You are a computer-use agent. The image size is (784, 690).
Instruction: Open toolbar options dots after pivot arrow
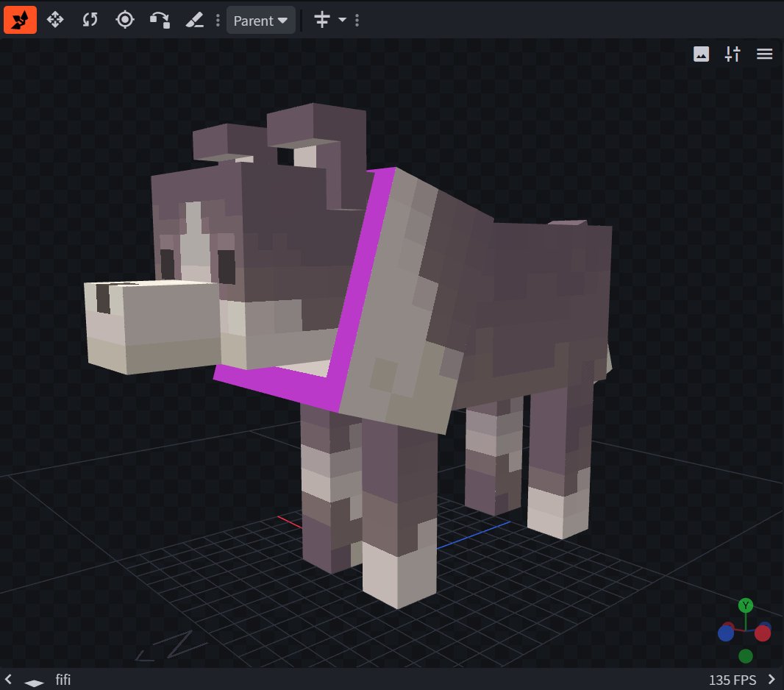pyautogui.click(x=357, y=20)
